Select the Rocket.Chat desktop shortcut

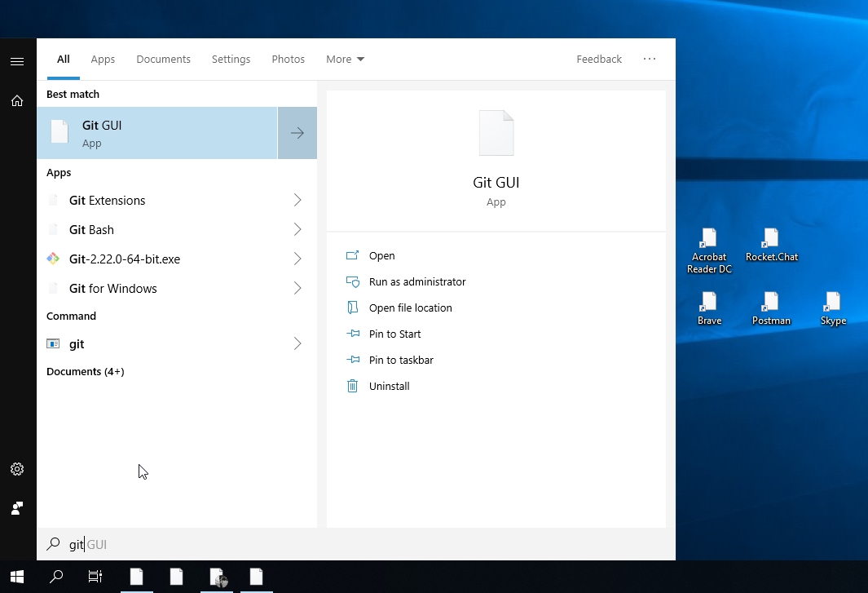point(772,245)
